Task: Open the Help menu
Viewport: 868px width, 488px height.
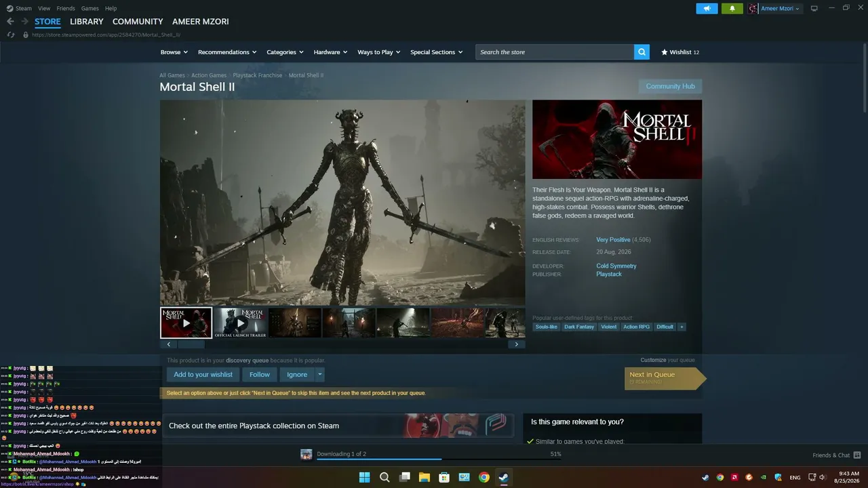Action: [x=111, y=8]
